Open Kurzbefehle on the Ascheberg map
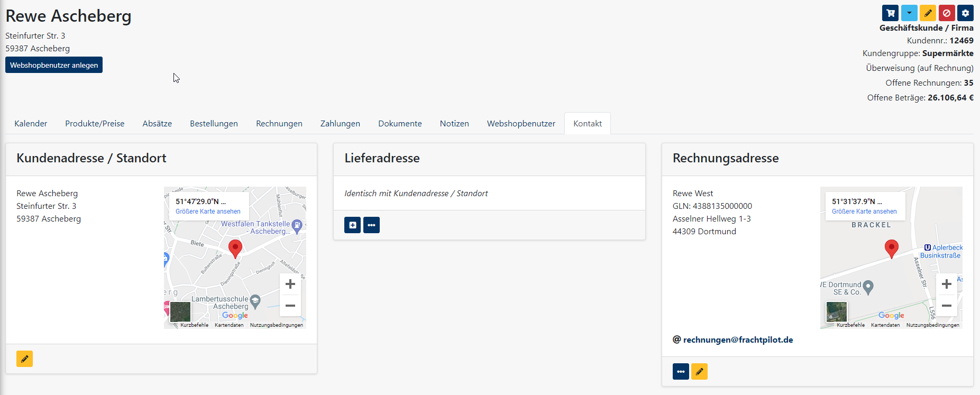This screenshot has width=980, height=395. pyautogui.click(x=194, y=325)
